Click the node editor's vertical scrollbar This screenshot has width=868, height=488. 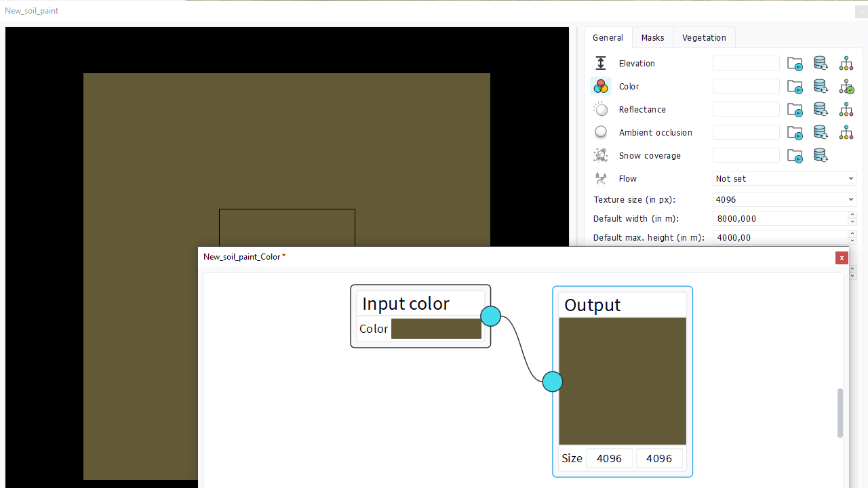tap(840, 413)
